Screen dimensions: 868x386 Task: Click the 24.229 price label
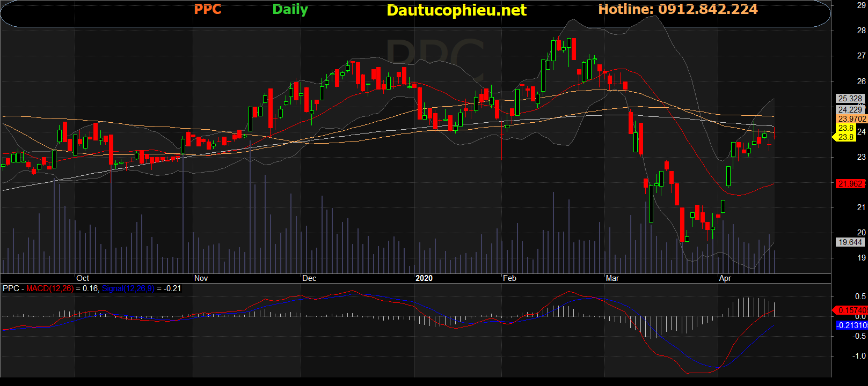[x=850, y=110]
